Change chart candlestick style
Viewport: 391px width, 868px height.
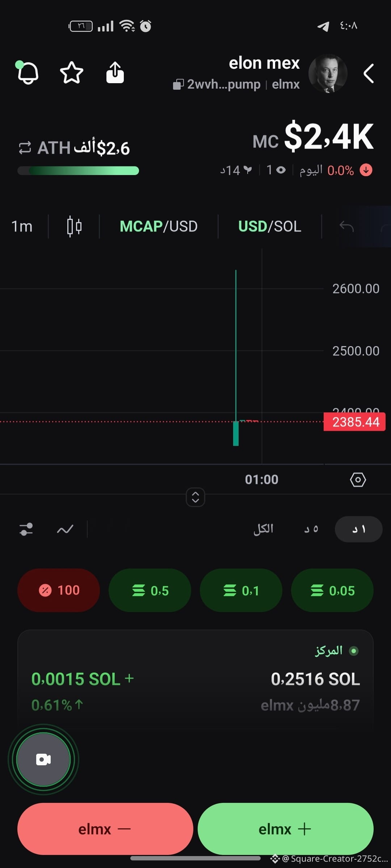point(74,226)
